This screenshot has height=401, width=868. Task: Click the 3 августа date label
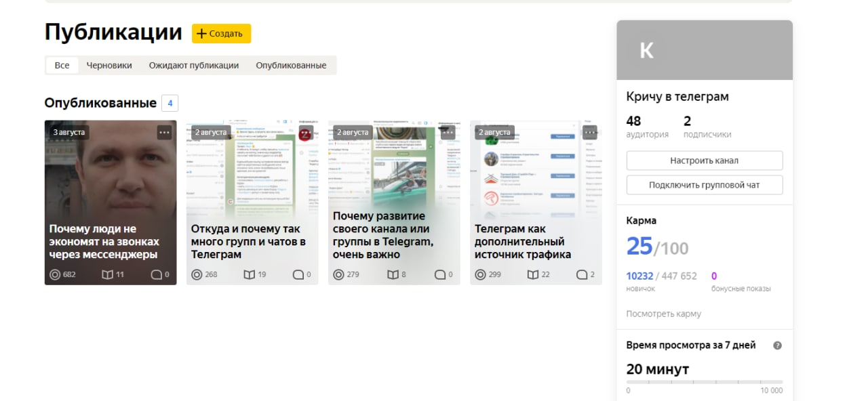pyautogui.click(x=69, y=132)
